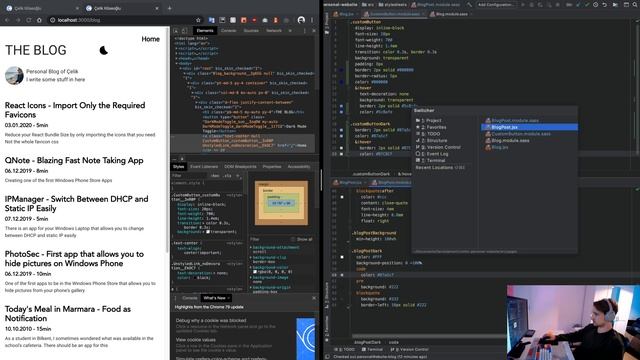Switch to the DevTools Network tab
Screen dimensions: 640x360
click(274, 31)
